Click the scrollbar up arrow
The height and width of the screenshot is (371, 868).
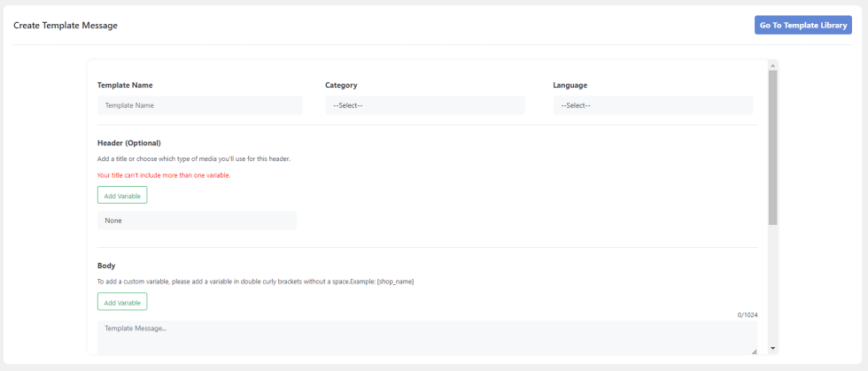(x=772, y=66)
